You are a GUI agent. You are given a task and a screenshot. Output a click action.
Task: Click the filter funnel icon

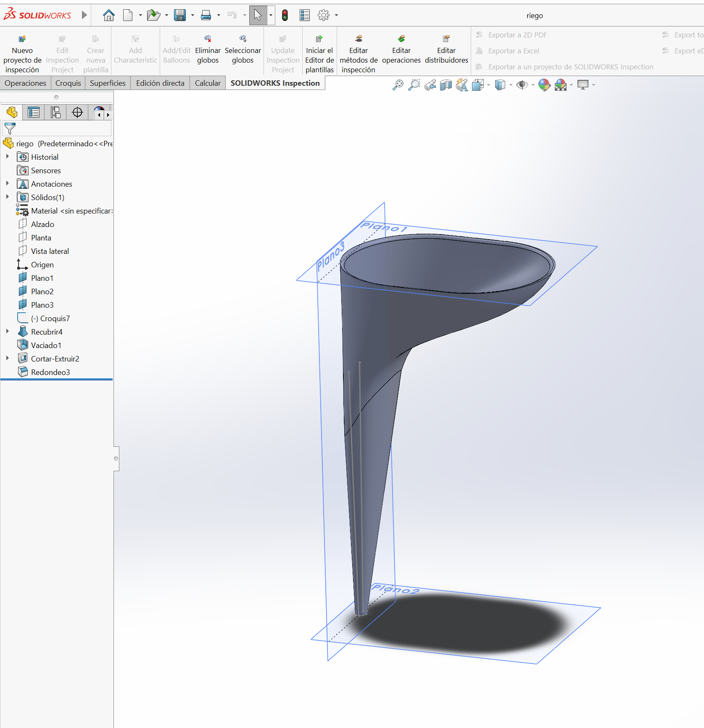[10, 128]
